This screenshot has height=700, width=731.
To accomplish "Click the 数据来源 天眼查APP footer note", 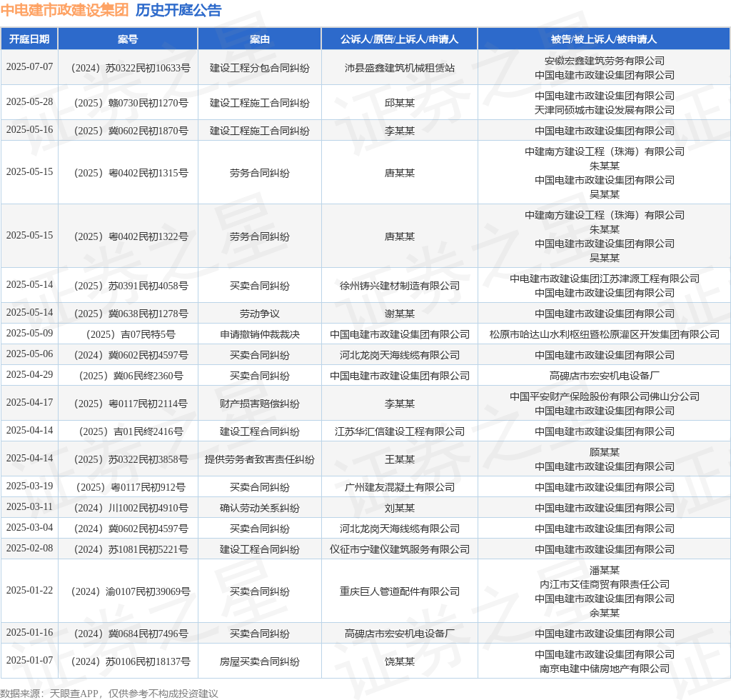I will [109, 694].
